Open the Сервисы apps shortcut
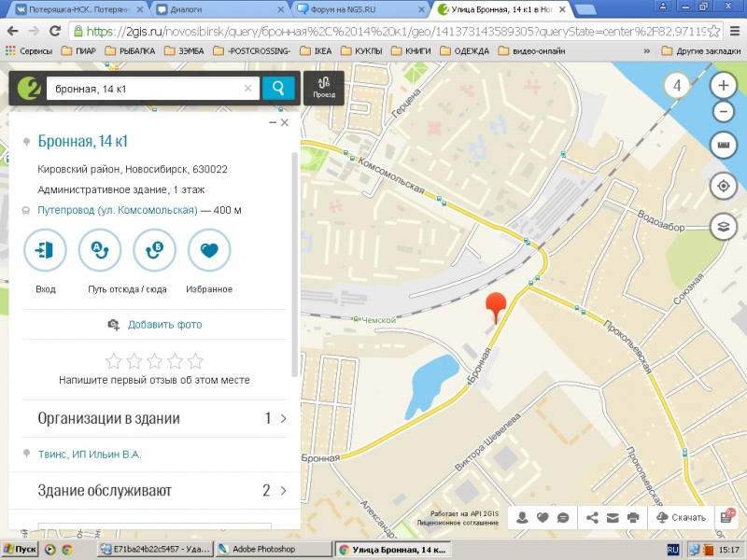Viewport: 747px width, 560px height. pos(29,51)
